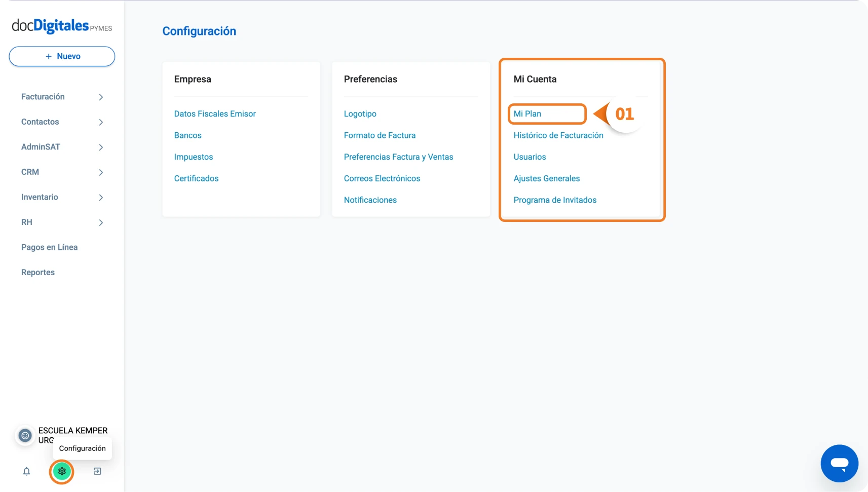Expand the RH chevron arrow
868x492 pixels.
click(101, 222)
